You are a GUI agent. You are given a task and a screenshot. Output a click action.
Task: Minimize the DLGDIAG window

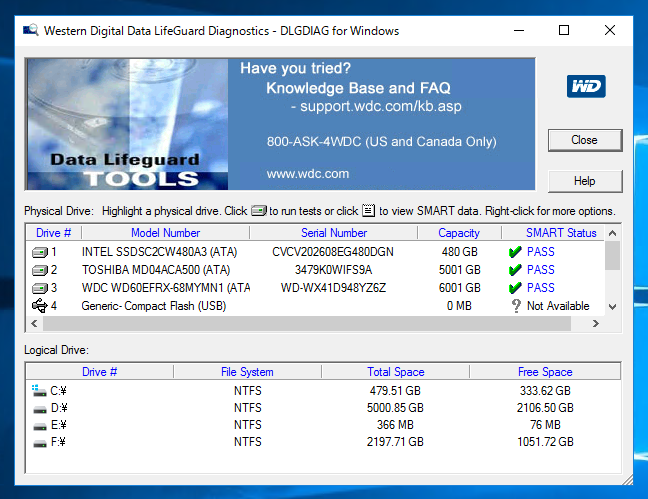[x=519, y=31]
